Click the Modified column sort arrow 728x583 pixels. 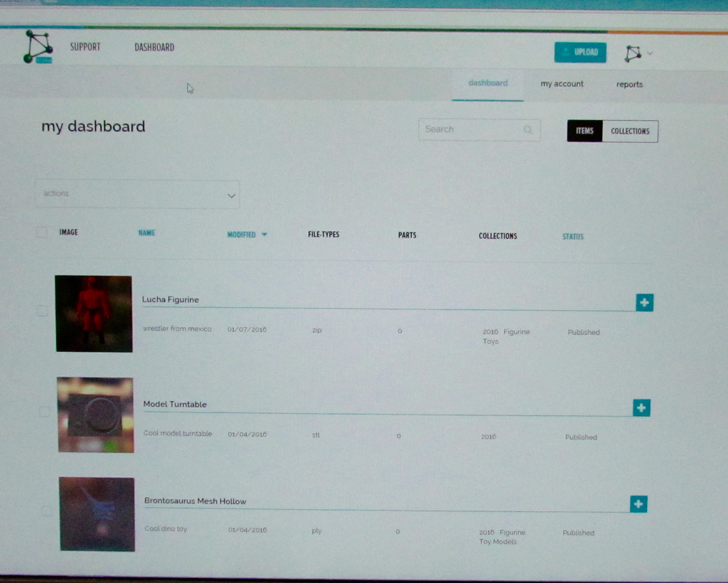[264, 235]
